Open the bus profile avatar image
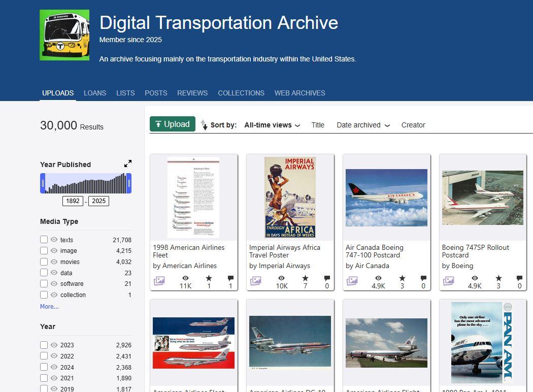Viewport: 533px width, 392px height. click(64, 35)
